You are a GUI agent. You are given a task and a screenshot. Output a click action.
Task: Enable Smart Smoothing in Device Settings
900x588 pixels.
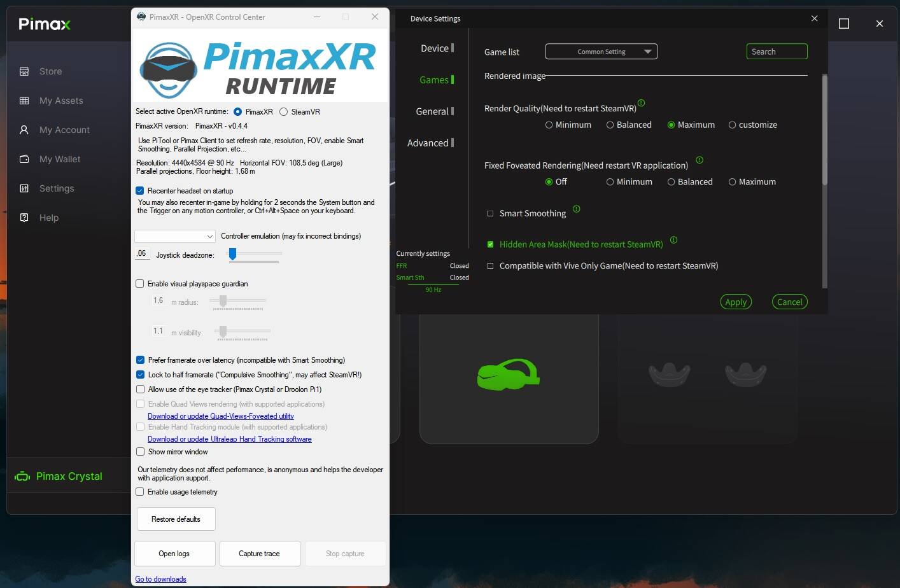point(491,213)
